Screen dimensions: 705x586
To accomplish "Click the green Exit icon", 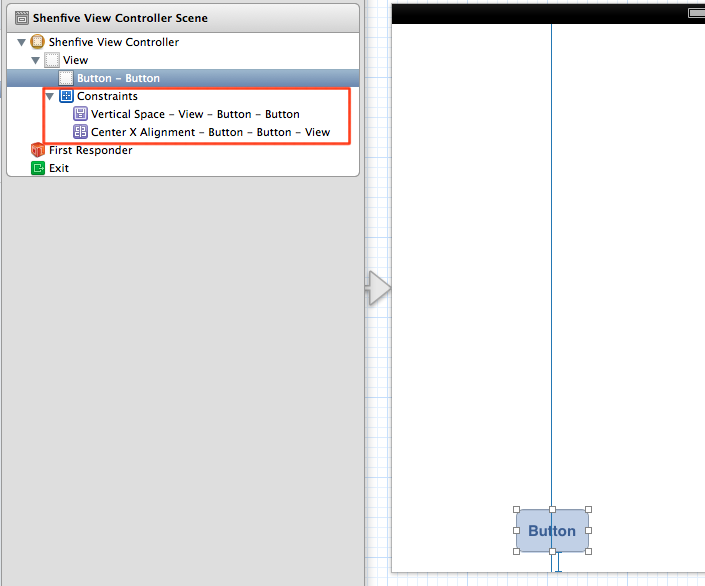I will tap(38, 168).
